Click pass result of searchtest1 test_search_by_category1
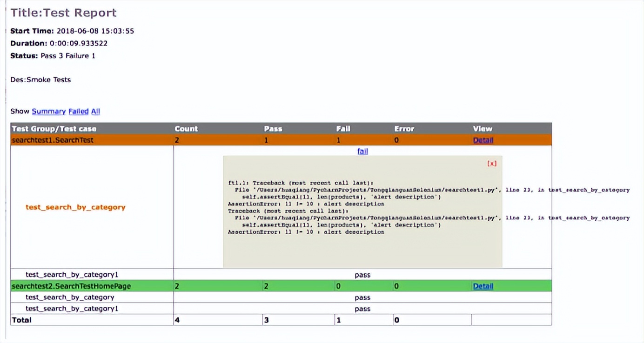 362,275
